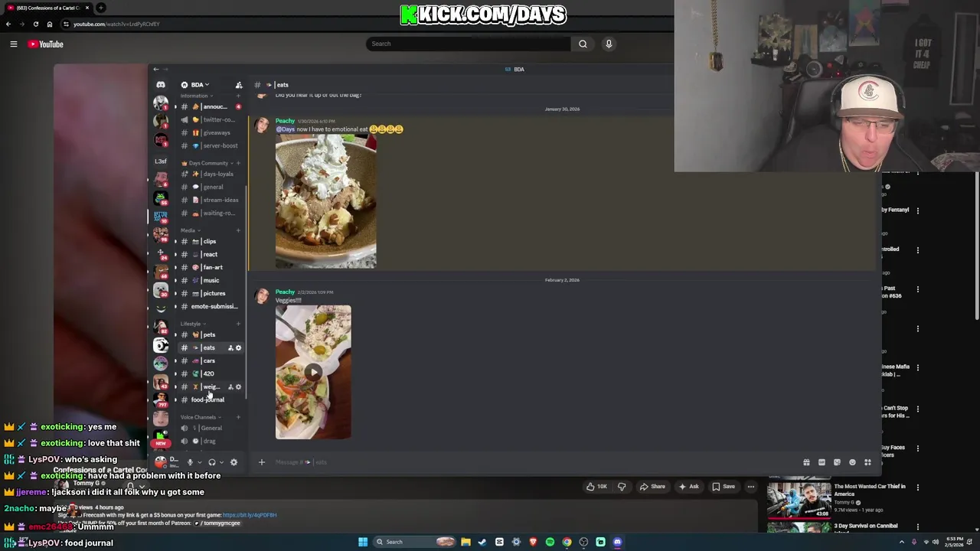Like the YouTube video (10K)
The image size is (980, 551).
(x=596, y=487)
